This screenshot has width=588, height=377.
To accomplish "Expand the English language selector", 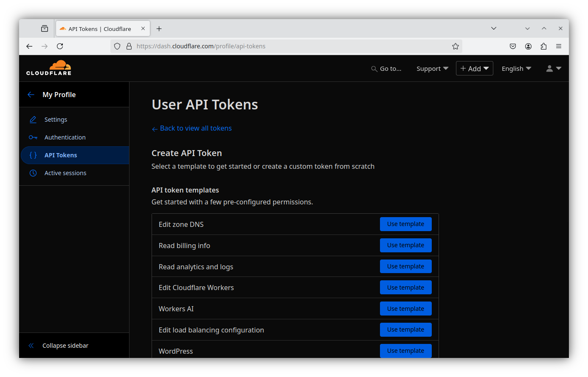I will coord(516,69).
